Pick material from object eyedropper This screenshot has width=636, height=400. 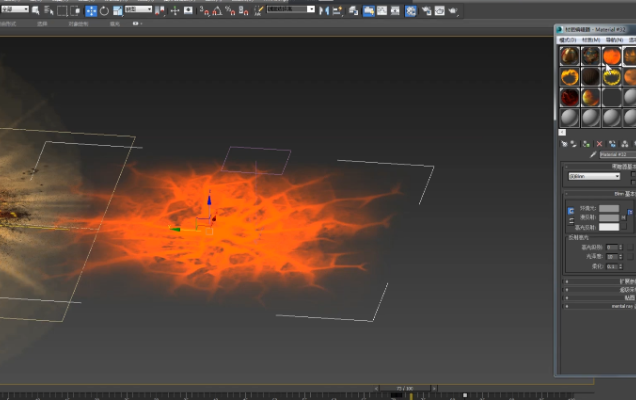click(593, 155)
